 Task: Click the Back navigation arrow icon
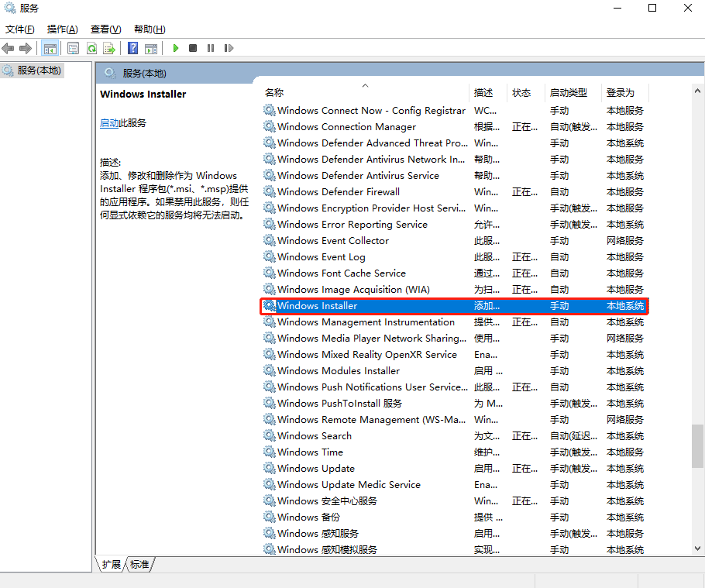[x=8, y=48]
